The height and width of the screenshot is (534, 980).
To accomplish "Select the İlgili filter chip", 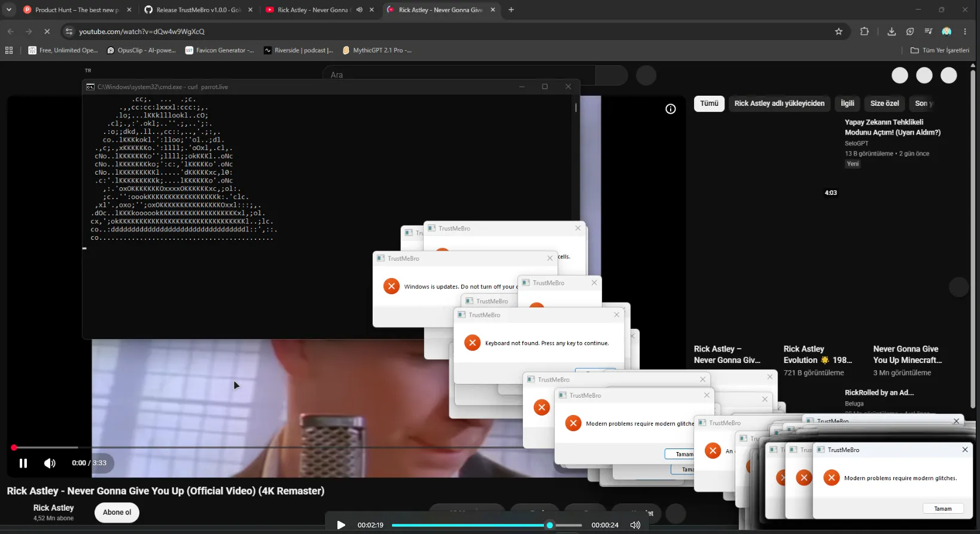I will [847, 103].
